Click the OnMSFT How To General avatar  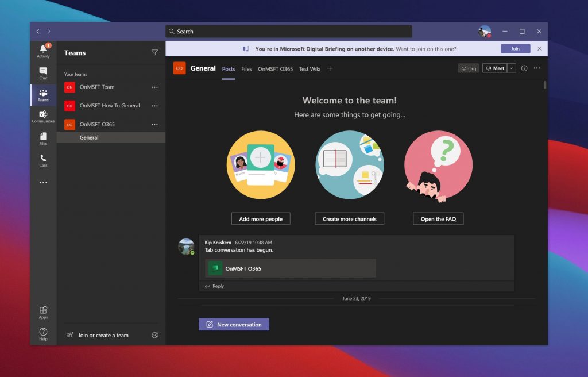[69, 106]
